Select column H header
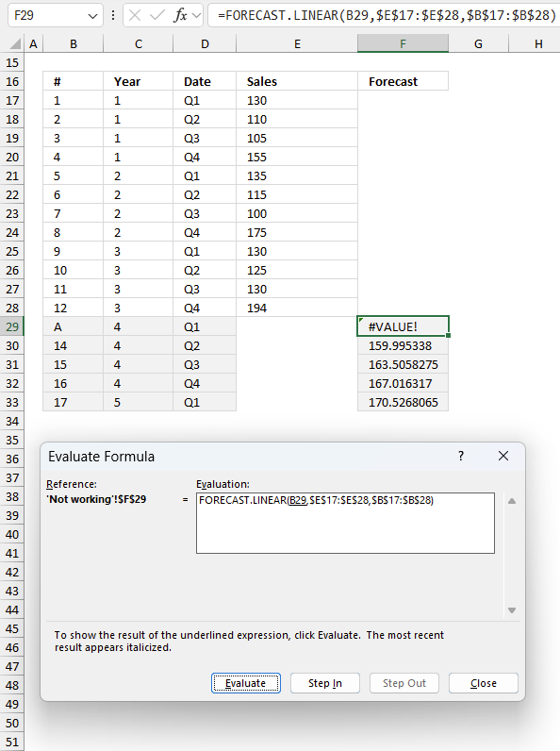Screen dimensions: 560x751 tap(538, 44)
